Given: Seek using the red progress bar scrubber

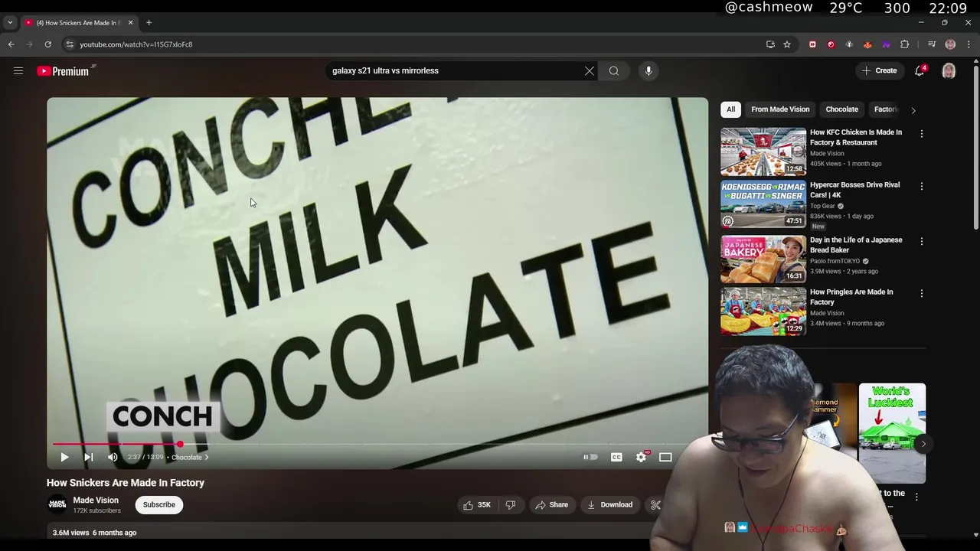Looking at the screenshot, I should coord(180,444).
